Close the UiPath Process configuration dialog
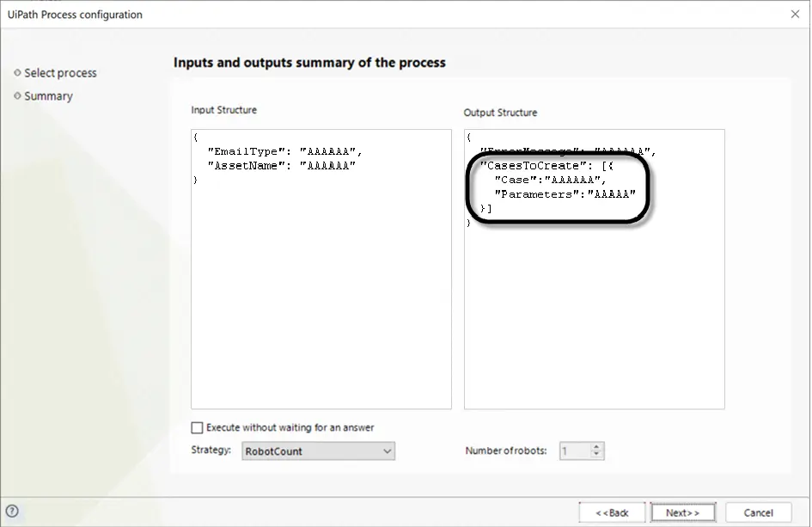812x527 pixels. [x=795, y=15]
